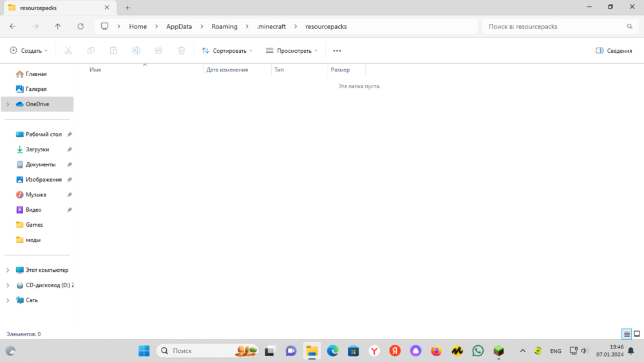644x362 pixels.
Task: Click the search magnifier icon
Action: [x=630, y=26]
